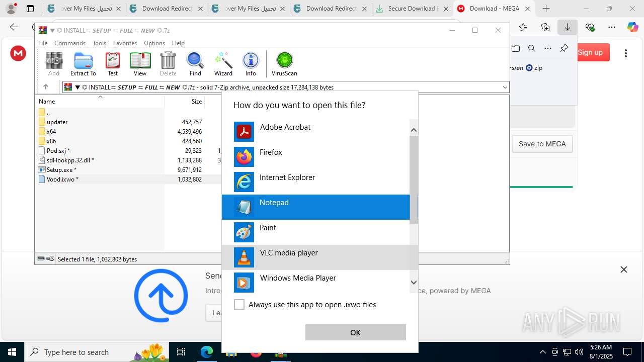The height and width of the screenshot is (362, 644).
Task: Open search icon in downloads panel
Action: click(532, 48)
